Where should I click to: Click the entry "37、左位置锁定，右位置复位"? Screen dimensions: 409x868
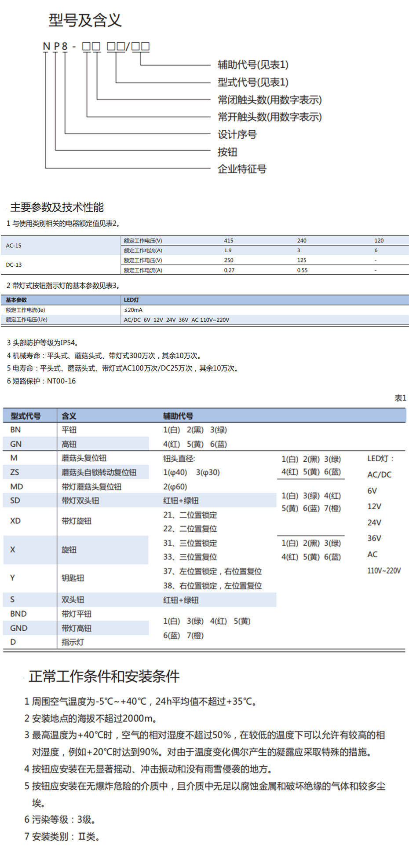coord(212,571)
